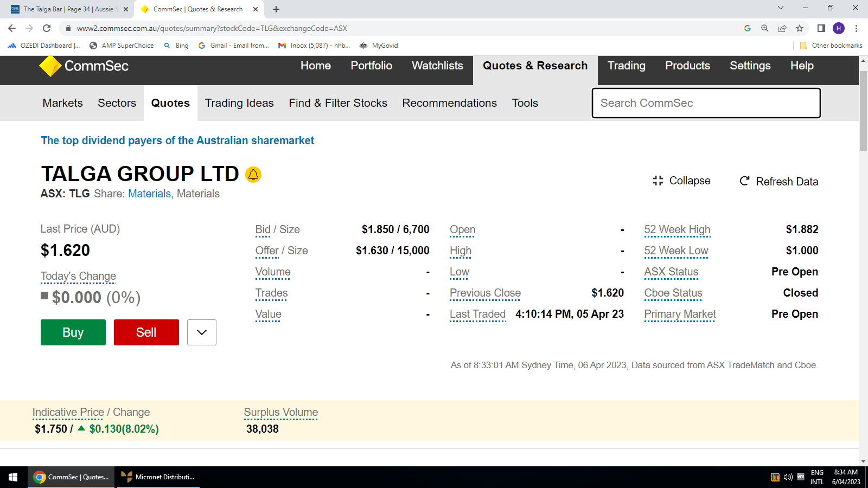Go back with the browser back arrow
Image resolution: width=868 pixels, height=488 pixels.
12,28
